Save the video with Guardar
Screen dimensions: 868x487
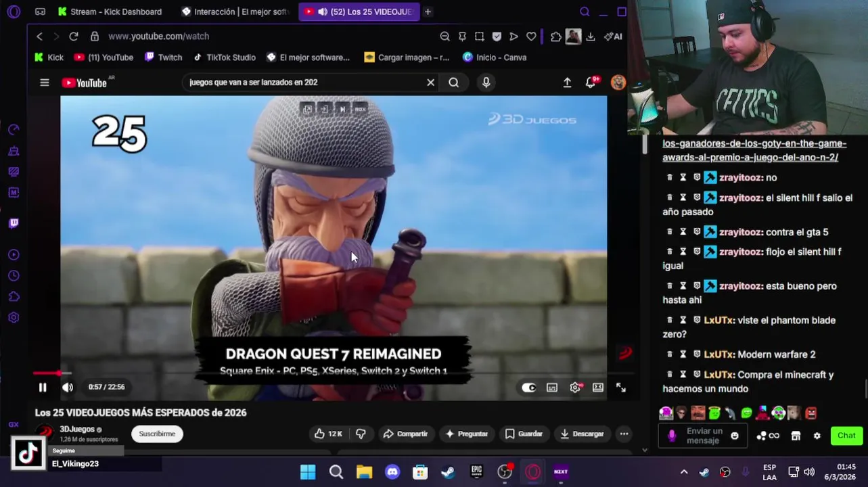(524, 434)
